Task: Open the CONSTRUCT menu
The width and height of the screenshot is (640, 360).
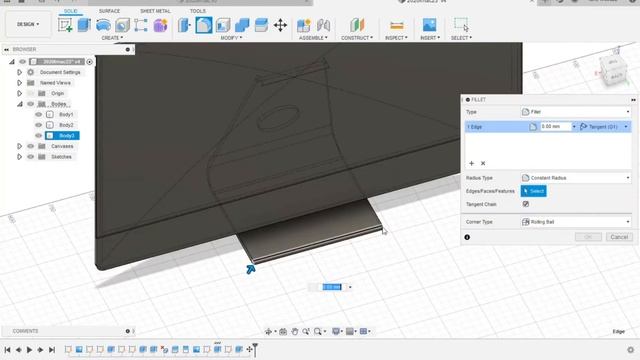Action: pos(357,38)
